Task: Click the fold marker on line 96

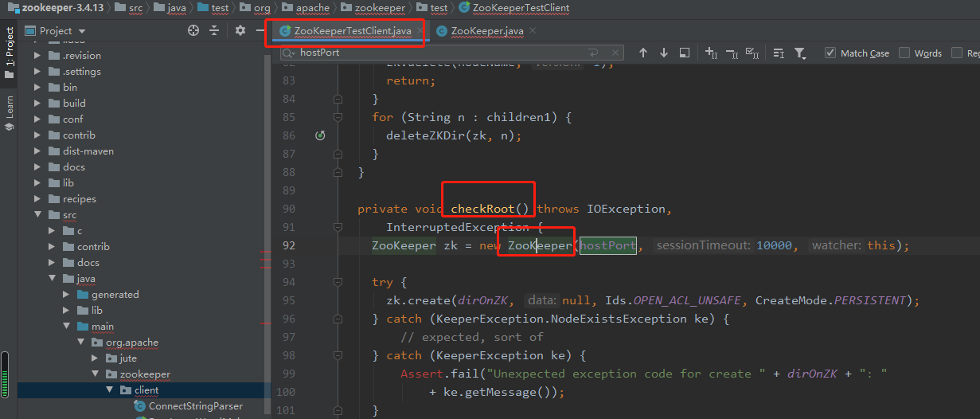Action: pyautogui.click(x=338, y=319)
